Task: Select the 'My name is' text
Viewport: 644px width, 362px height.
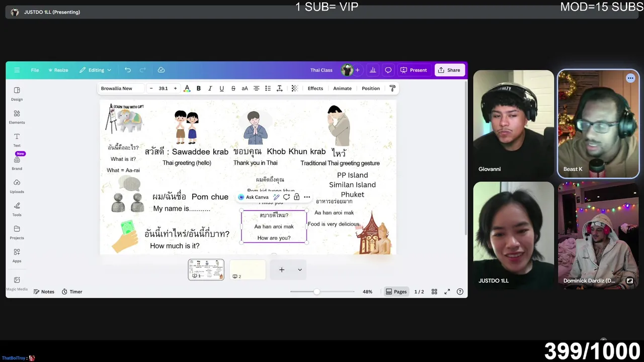Action: [x=182, y=209]
